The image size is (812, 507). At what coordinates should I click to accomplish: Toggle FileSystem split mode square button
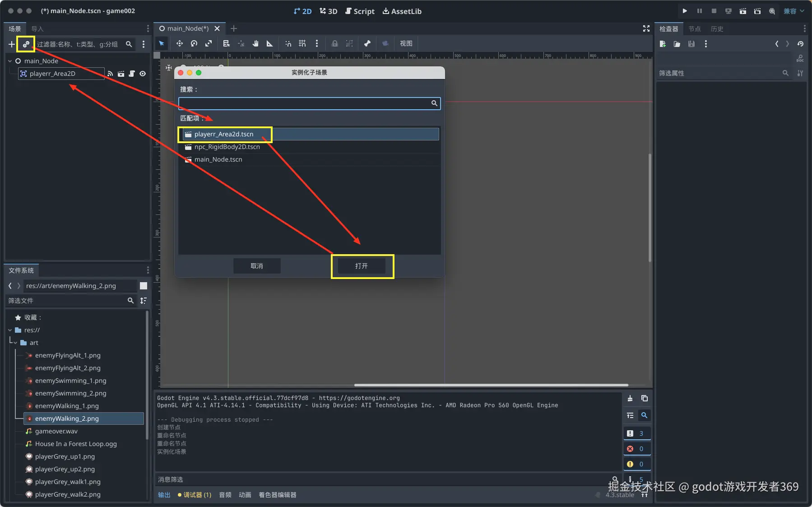pos(144,286)
